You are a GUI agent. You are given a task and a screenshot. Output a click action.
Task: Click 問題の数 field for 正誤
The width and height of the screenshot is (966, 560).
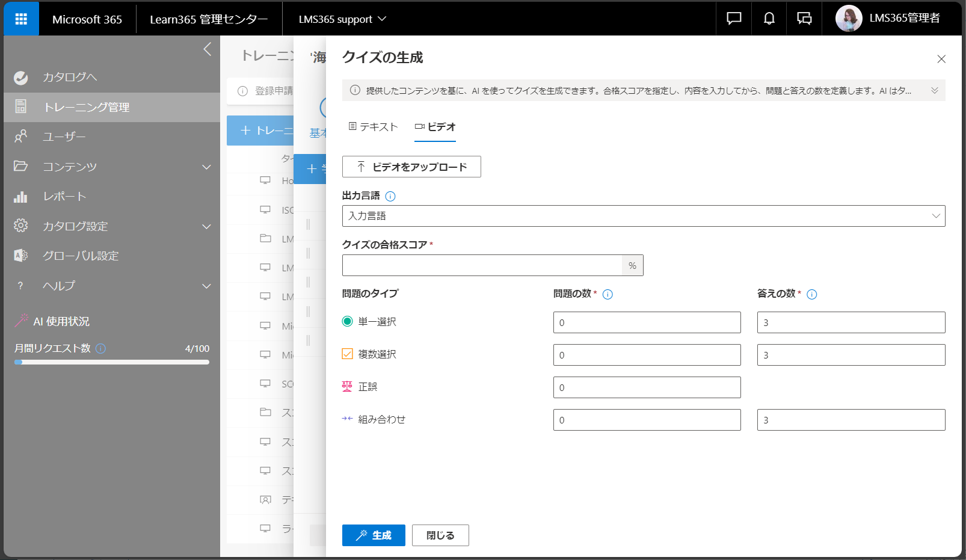coord(647,387)
